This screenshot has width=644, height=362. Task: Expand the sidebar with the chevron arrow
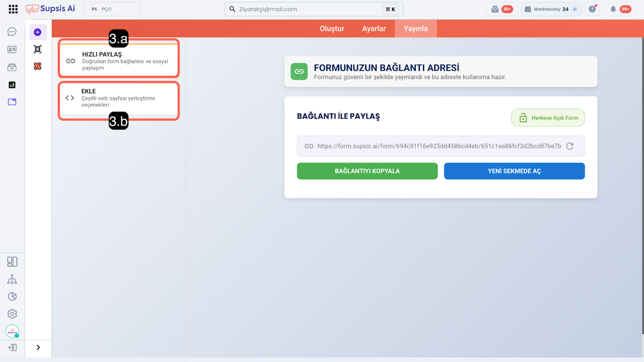click(x=38, y=348)
